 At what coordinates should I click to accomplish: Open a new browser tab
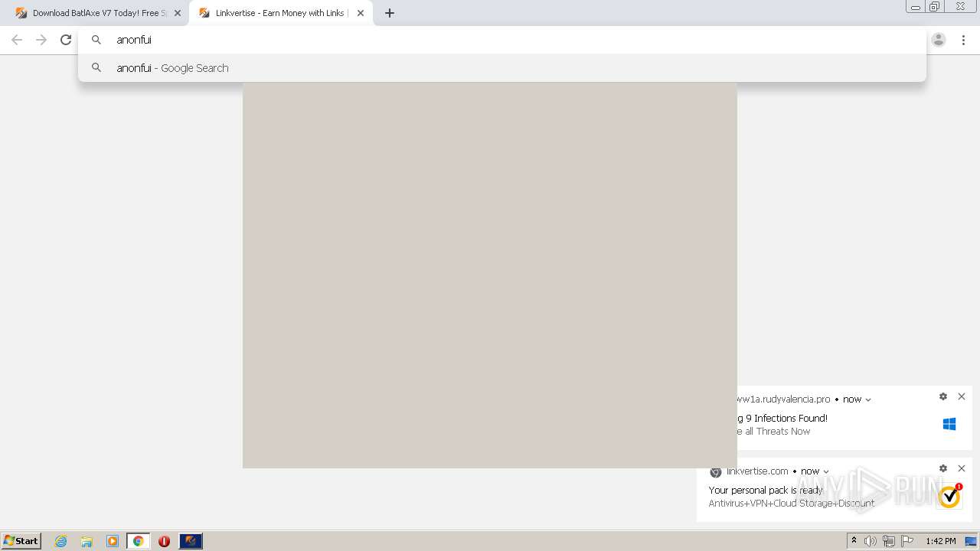coord(390,13)
